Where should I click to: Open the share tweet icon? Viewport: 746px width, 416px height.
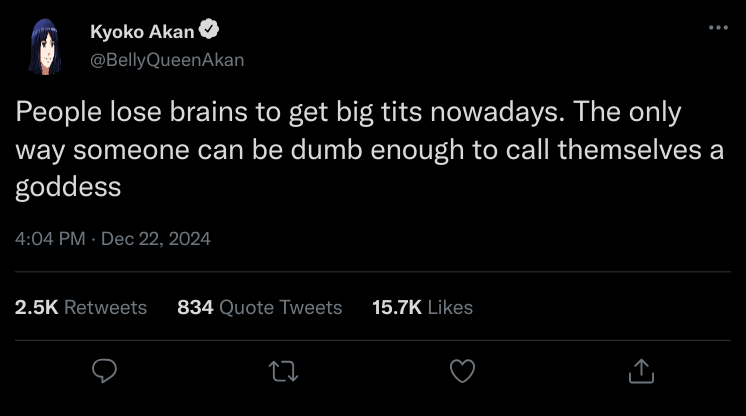pos(639,371)
